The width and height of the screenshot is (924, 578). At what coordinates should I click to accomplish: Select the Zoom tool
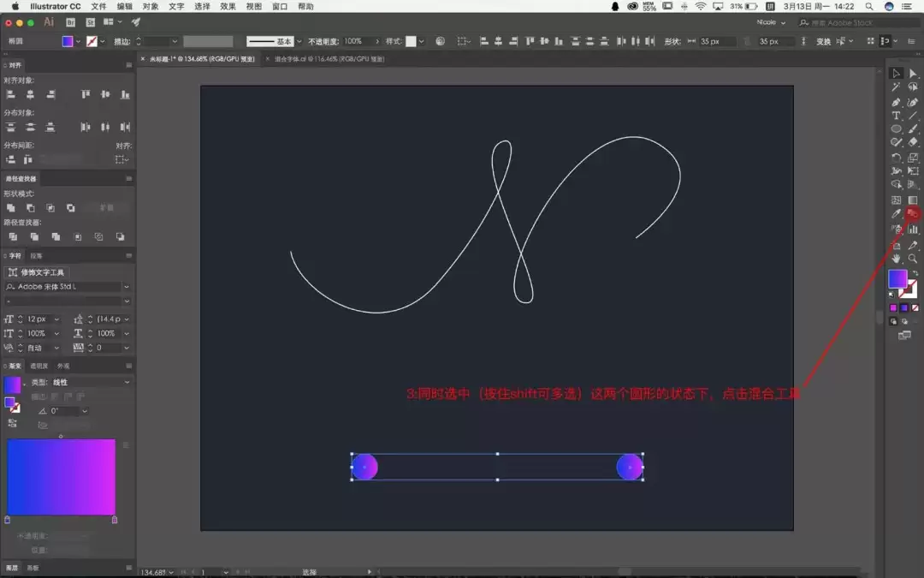pos(913,259)
